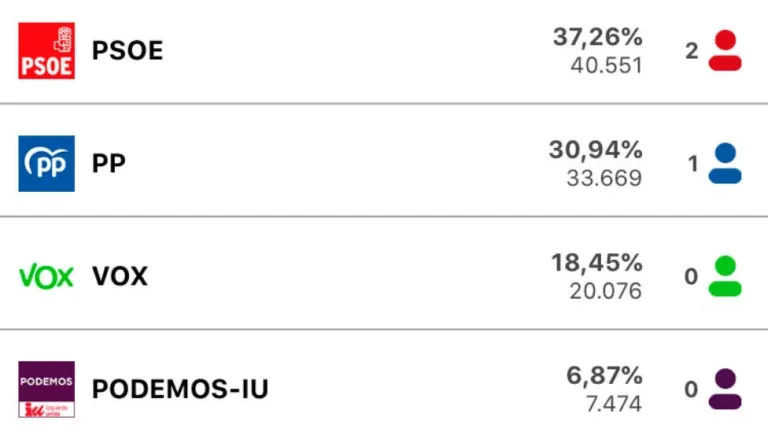
Task: Click the purple Podemos-IU logo
Action: pyautogui.click(x=46, y=389)
